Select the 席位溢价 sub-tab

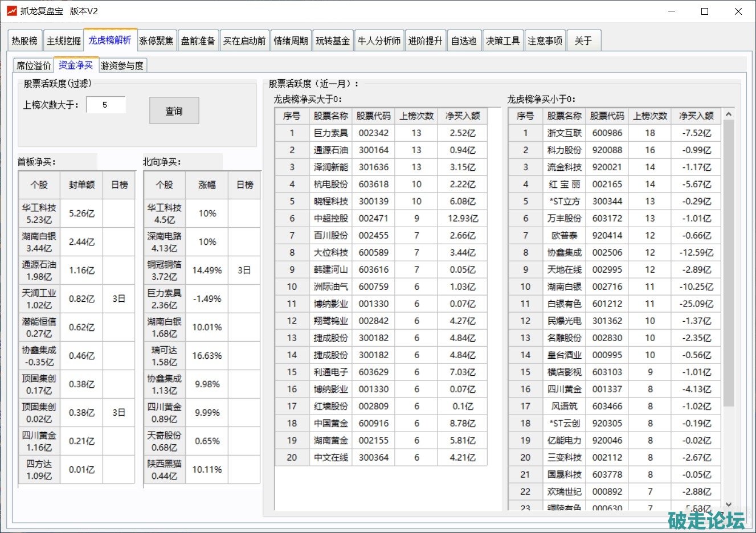click(34, 65)
